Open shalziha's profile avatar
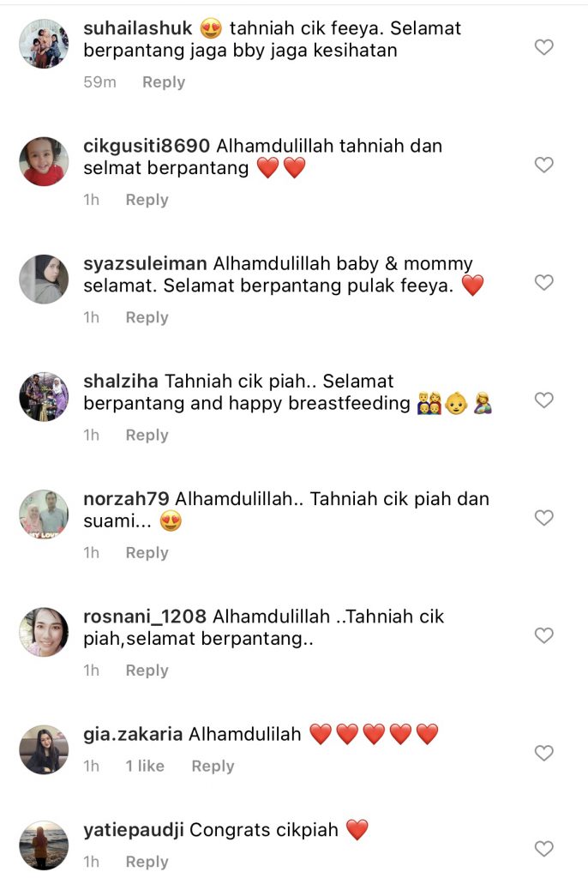 pos(44,396)
